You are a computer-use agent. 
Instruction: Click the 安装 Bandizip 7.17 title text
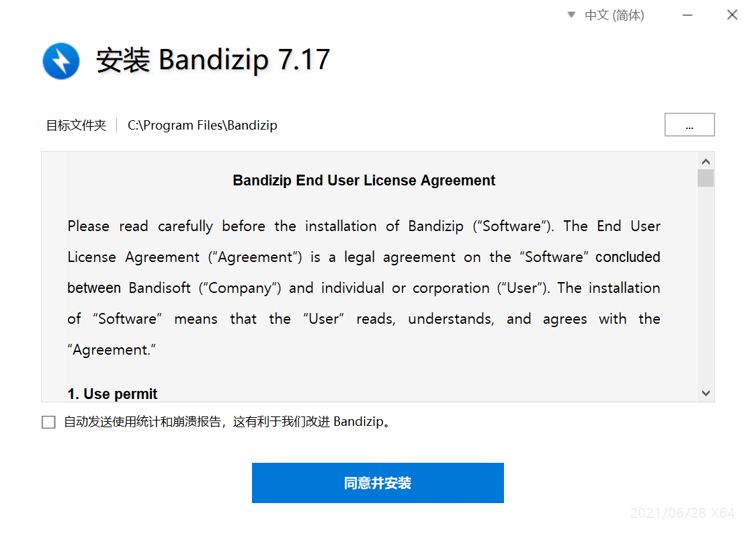213,60
